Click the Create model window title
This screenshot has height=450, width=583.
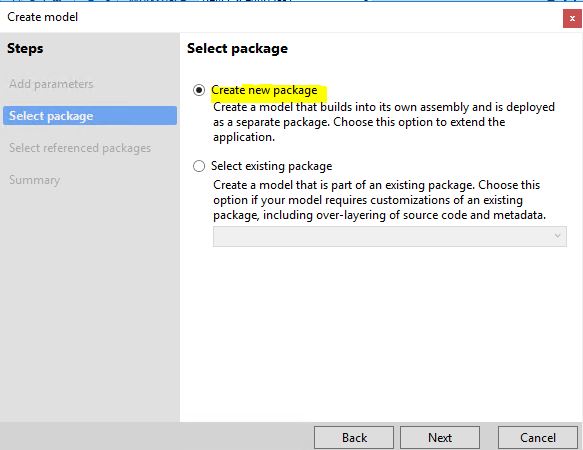click(x=42, y=17)
